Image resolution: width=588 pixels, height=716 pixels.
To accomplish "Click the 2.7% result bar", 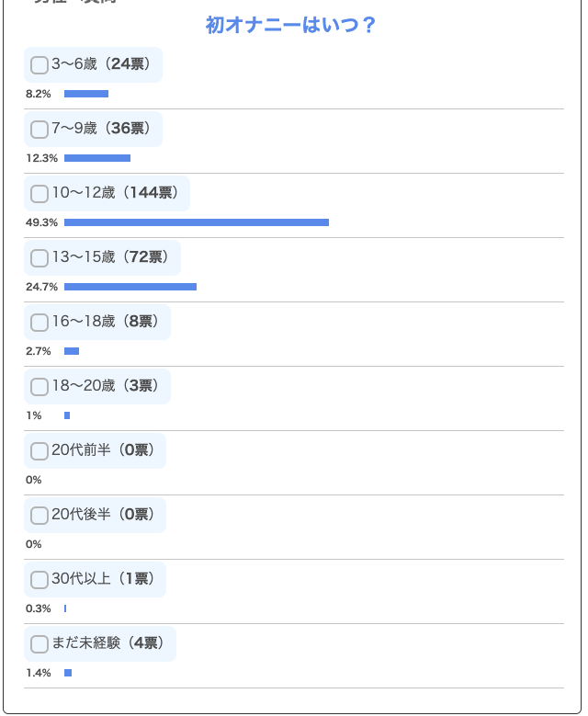I will point(72,351).
